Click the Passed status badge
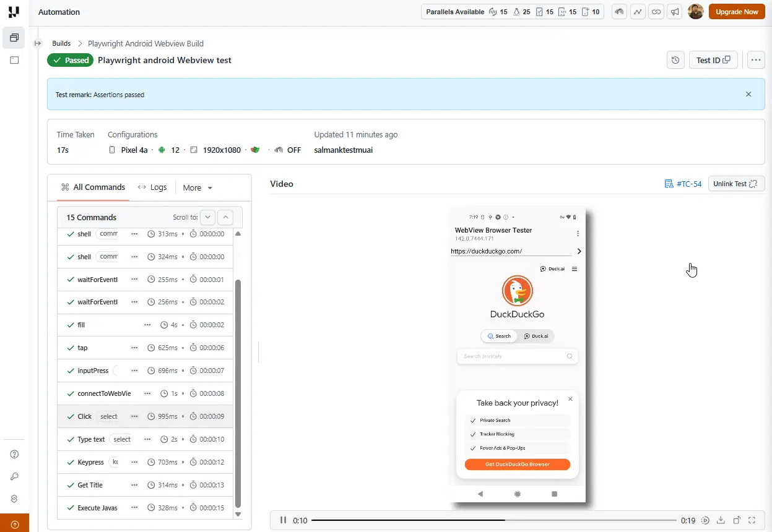 pyautogui.click(x=70, y=60)
